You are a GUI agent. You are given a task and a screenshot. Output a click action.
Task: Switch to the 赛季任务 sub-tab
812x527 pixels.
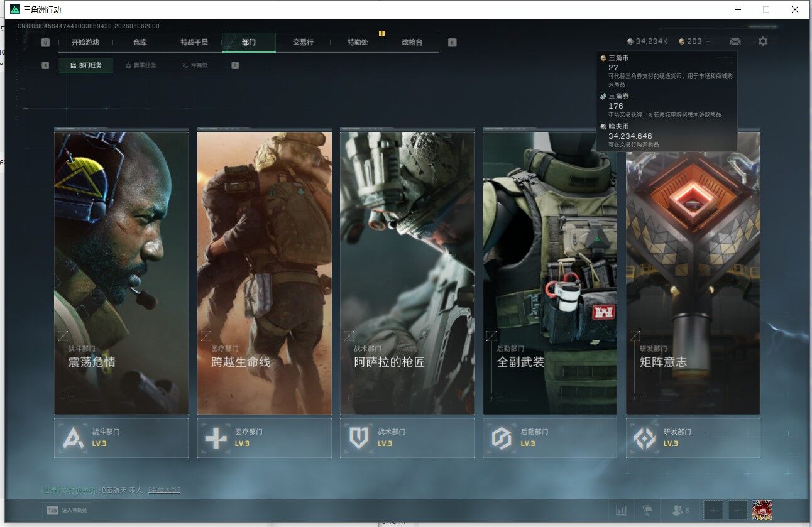[x=141, y=65]
